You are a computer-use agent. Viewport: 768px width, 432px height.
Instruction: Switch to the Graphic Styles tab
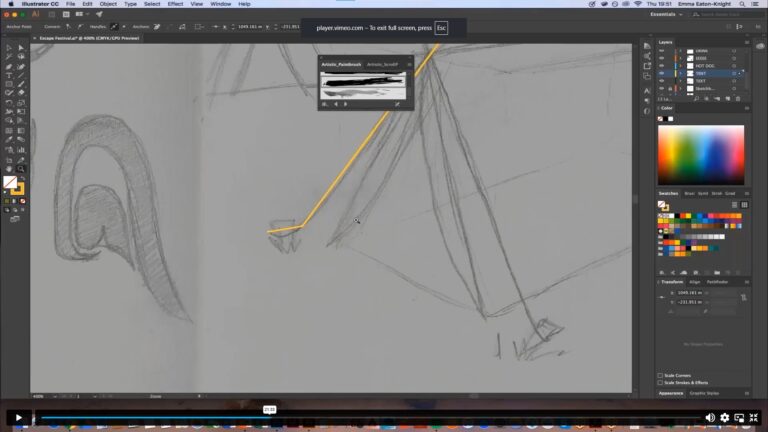point(704,393)
